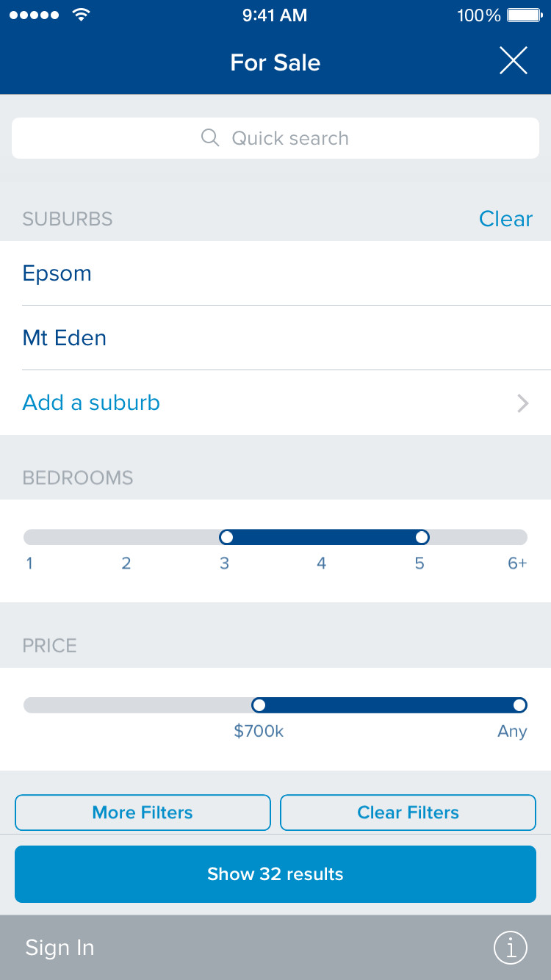The width and height of the screenshot is (551, 980).
Task: Open the Add a suburb chevron arrow
Action: coord(523,403)
